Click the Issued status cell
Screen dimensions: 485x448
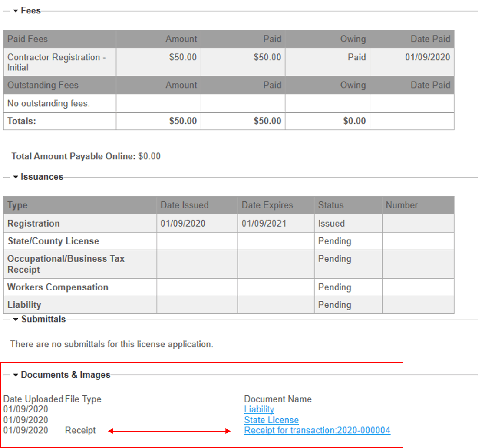(x=331, y=224)
